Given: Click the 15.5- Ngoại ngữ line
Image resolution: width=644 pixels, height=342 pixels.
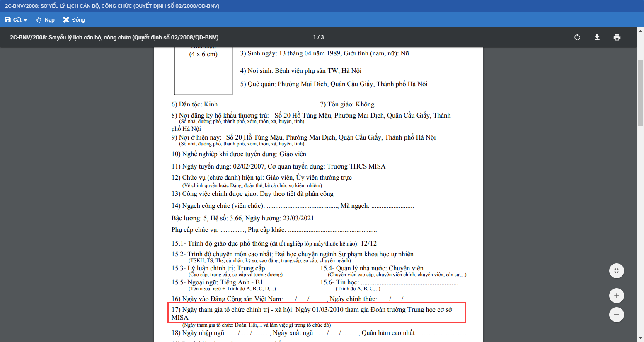Looking at the screenshot, I should click(217, 282).
